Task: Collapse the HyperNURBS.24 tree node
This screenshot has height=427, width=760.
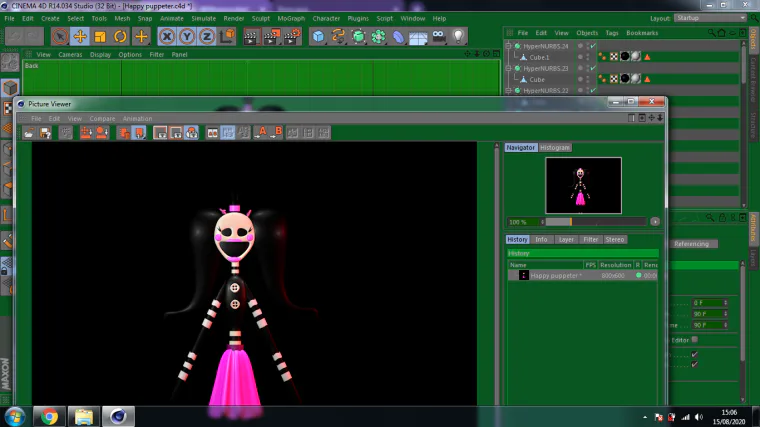Action: [x=508, y=46]
